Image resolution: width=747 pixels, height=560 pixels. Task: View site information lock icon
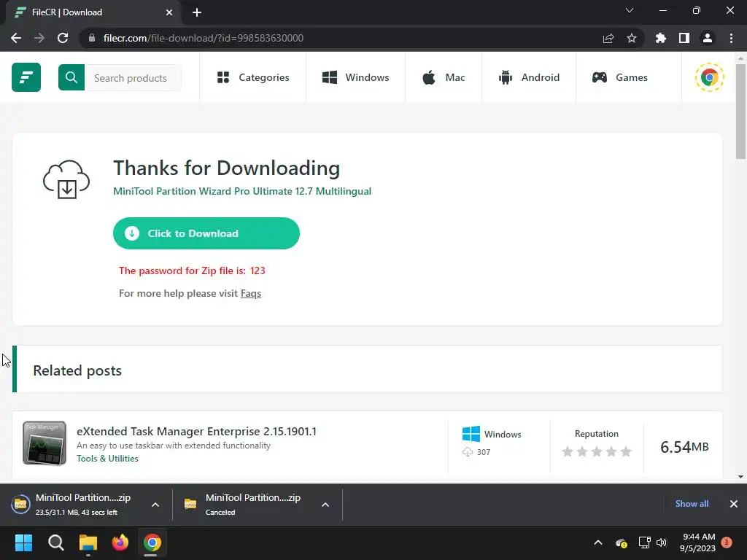point(92,38)
